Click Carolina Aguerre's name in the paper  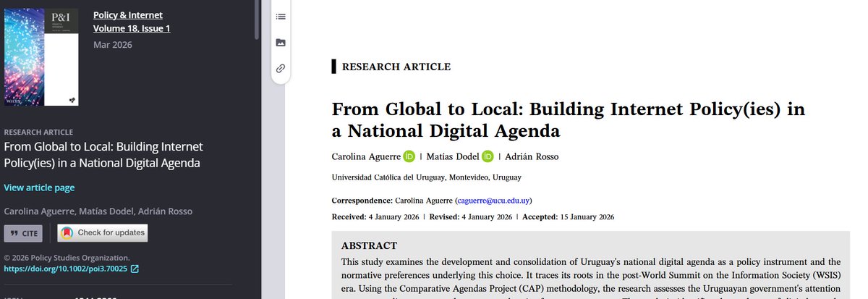[x=365, y=156]
